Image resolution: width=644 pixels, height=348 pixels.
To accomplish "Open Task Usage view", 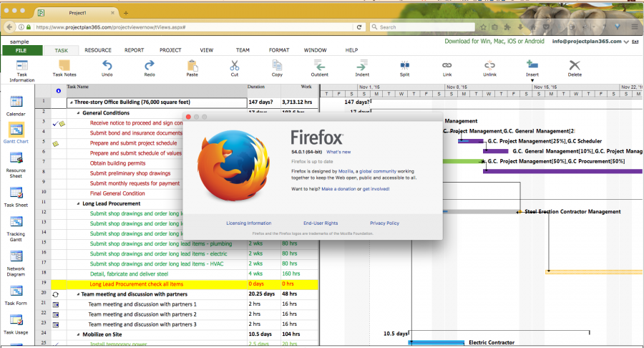I will pos(16,324).
